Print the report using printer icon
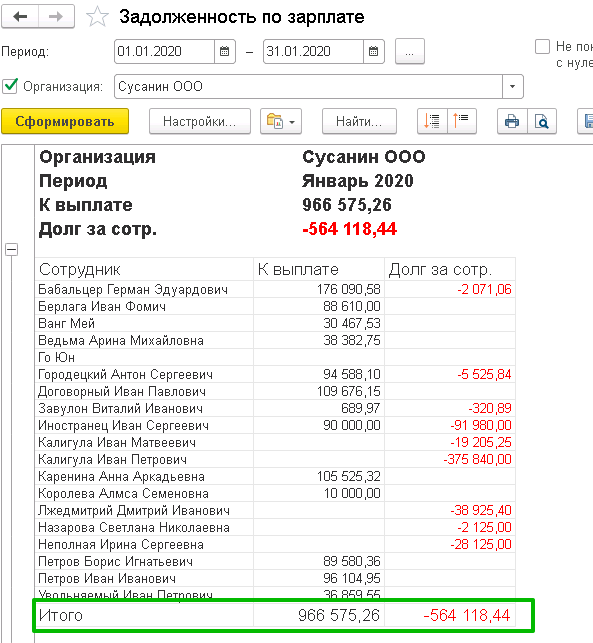The height and width of the screenshot is (643, 593). [512, 121]
